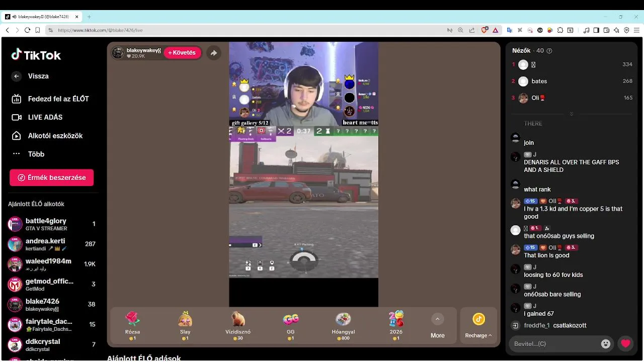Select Oli in the viewers ranking

(572, 98)
